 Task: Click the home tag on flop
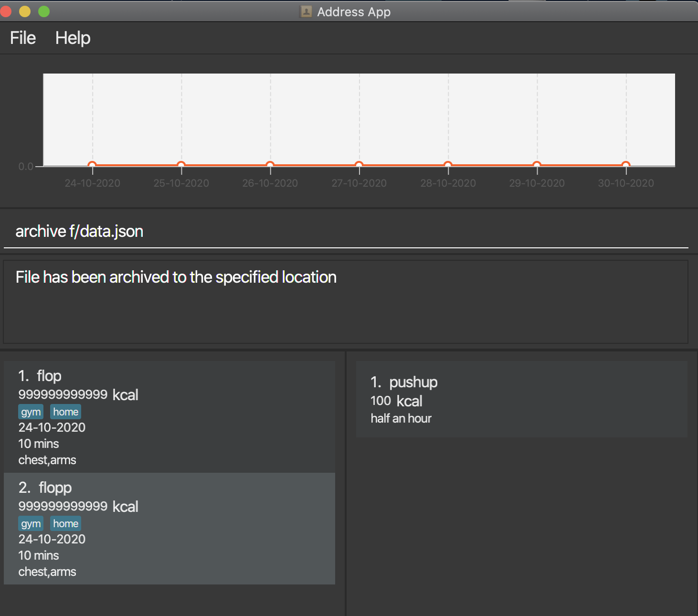(65, 412)
